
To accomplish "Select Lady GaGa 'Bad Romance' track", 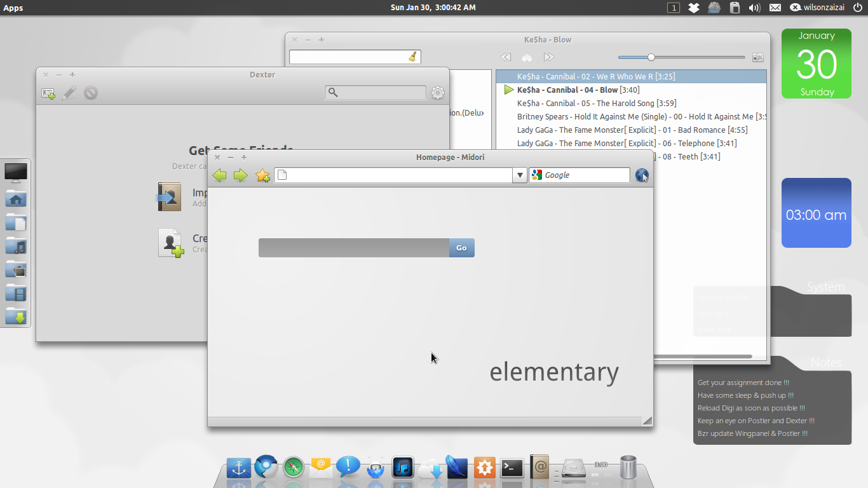I will pyautogui.click(x=631, y=130).
